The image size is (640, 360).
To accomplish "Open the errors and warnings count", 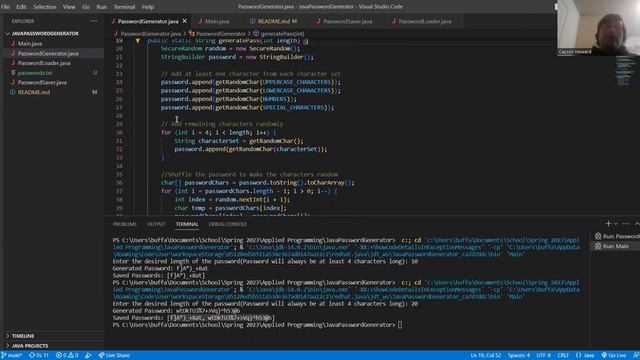I will 67,355.
